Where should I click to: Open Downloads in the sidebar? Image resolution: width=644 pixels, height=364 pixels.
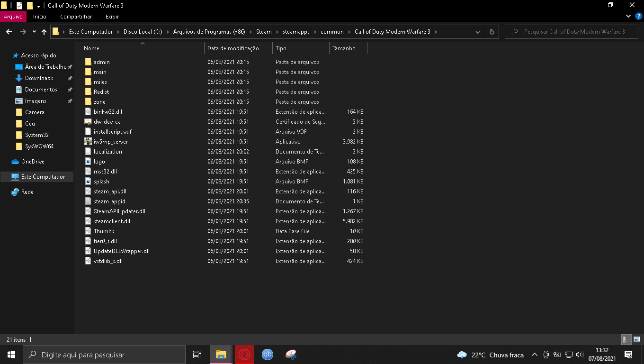(39, 78)
